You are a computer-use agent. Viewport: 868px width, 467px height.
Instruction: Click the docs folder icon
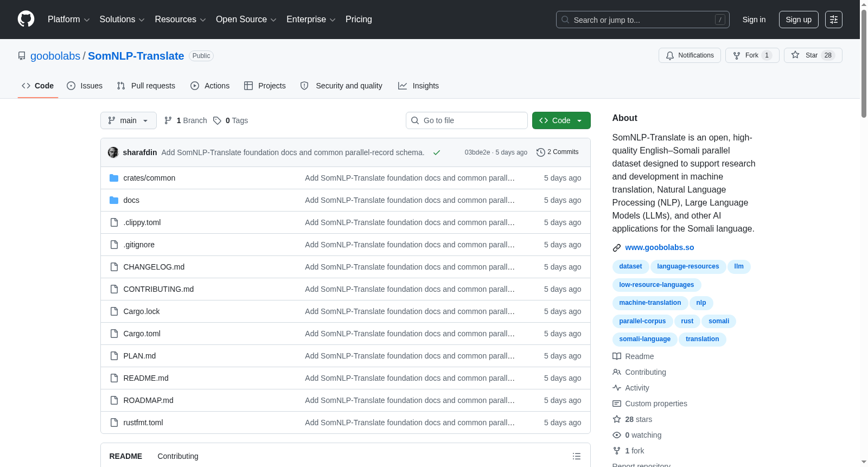pyautogui.click(x=114, y=200)
